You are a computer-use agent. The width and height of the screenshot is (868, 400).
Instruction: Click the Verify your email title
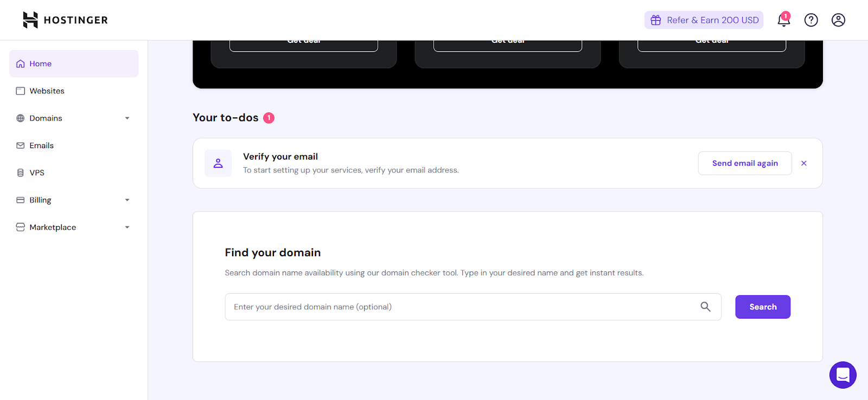tap(280, 156)
